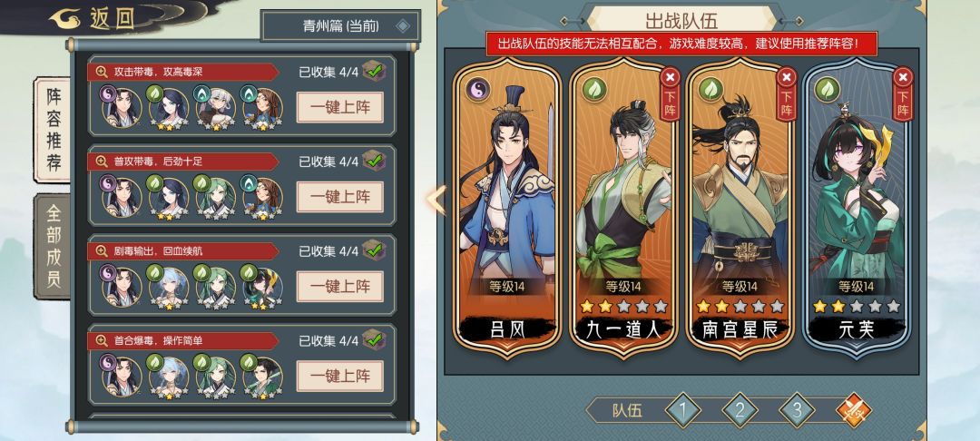This screenshot has height=441, width=980.
Task: Select the crossed-swords team slot icon
Action: [854, 410]
